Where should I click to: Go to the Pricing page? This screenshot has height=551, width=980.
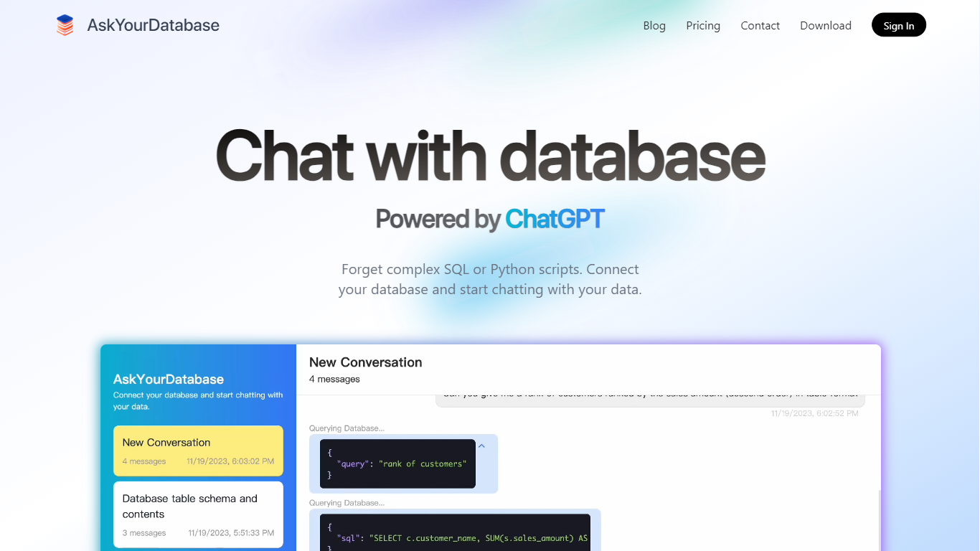point(702,25)
